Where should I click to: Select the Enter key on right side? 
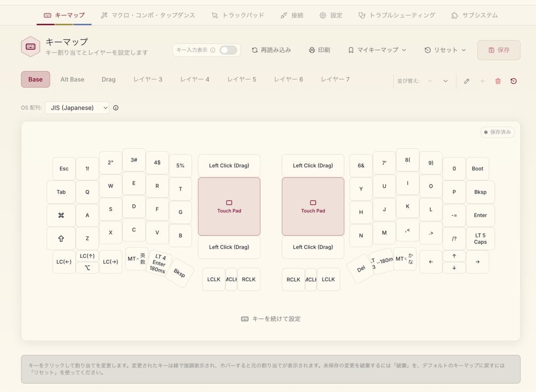pyautogui.click(x=481, y=215)
